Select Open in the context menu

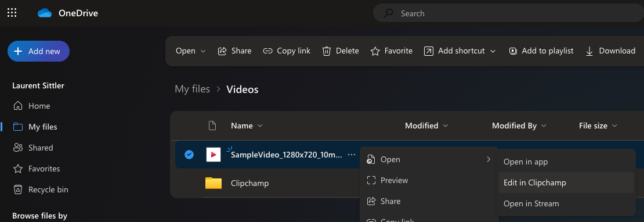[429, 159]
